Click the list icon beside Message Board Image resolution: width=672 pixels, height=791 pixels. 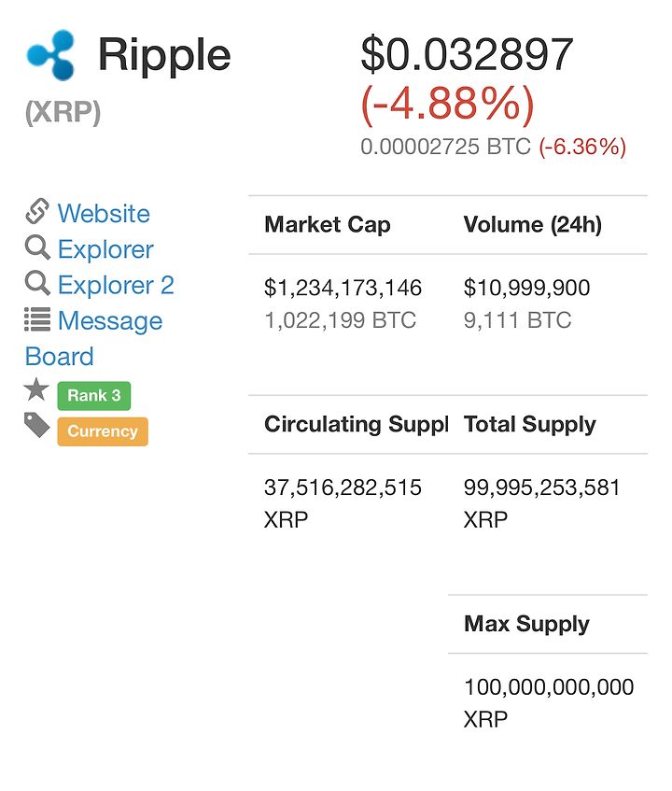37,319
